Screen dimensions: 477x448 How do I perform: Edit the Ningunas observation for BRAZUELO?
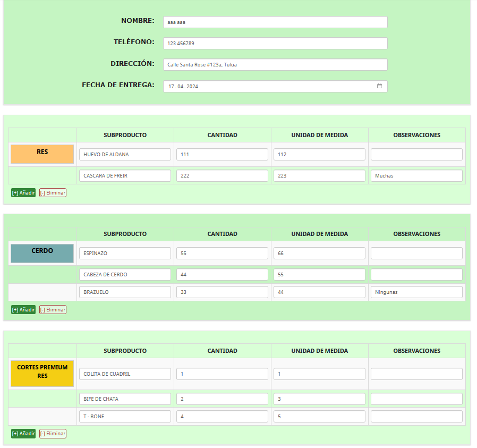tap(416, 292)
